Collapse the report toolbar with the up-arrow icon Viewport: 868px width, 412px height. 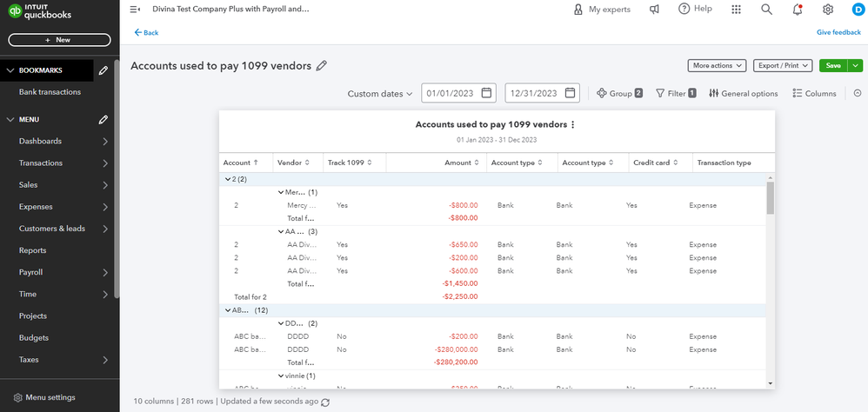[x=858, y=94]
